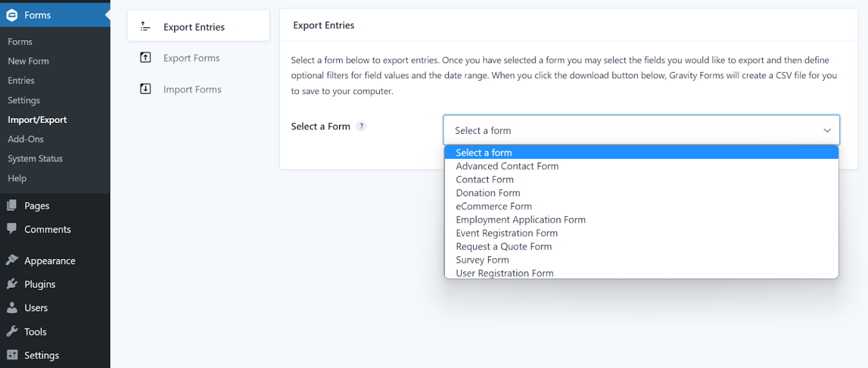The image size is (868, 368).
Task: Open the Add-Ons page
Action: [25, 139]
